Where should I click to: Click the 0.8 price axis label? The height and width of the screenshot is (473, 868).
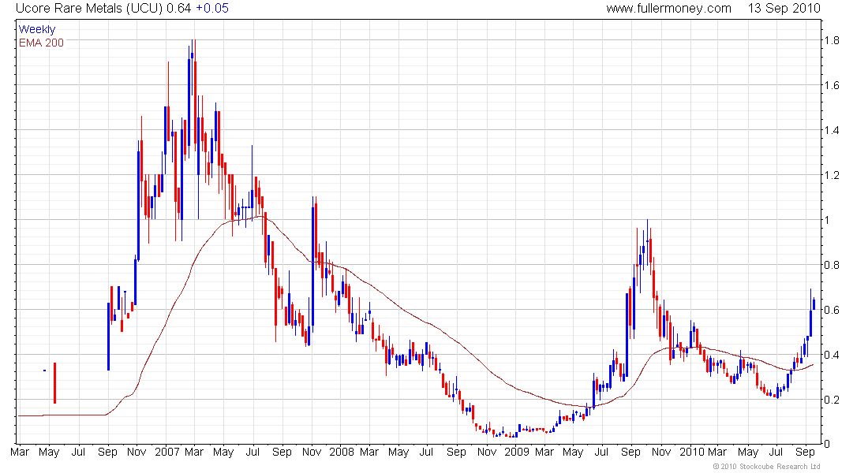(x=832, y=265)
